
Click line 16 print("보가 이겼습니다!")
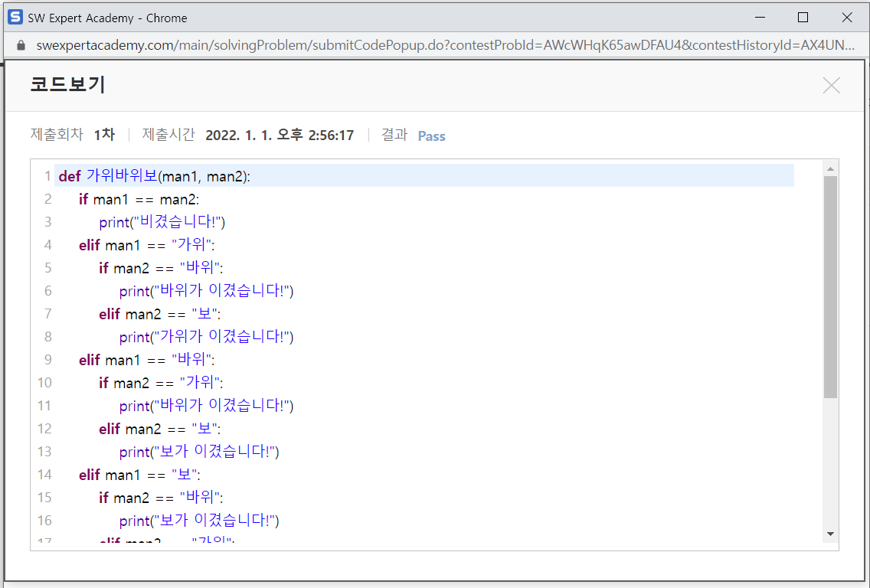pyautogui.click(x=198, y=521)
